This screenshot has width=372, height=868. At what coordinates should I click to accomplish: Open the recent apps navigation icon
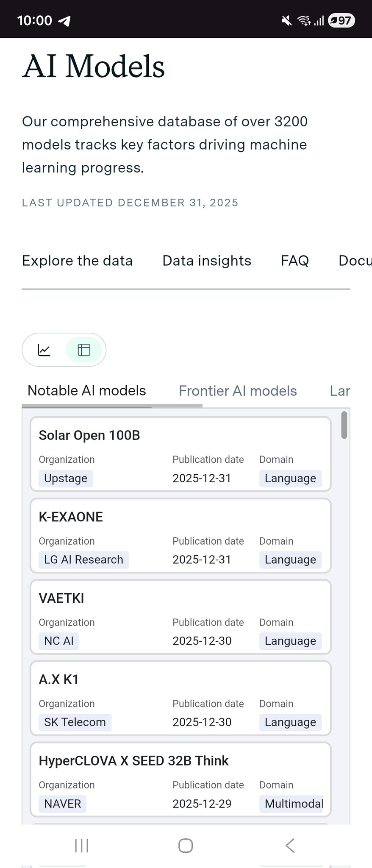click(81, 845)
